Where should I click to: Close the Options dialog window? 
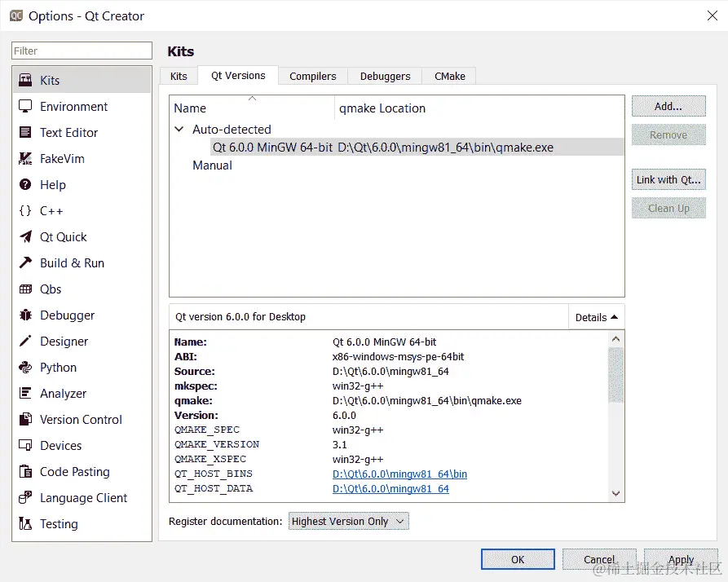point(713,15)
